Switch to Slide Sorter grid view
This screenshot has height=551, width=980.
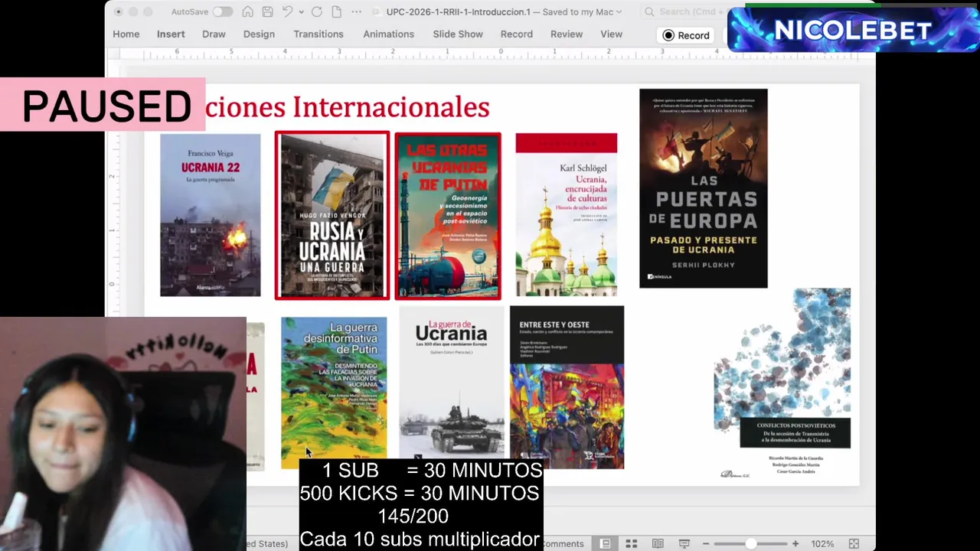[632, 543]
